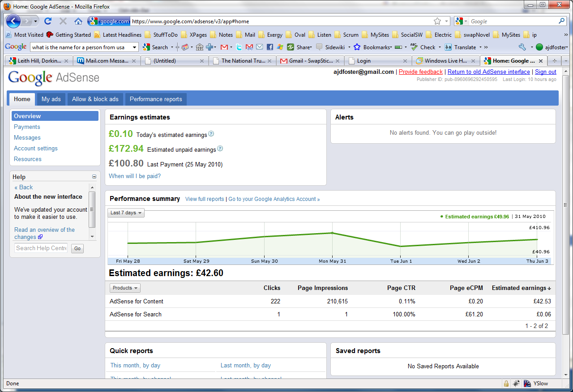Screen dimensions: 573x392
Task: Click the 'When will I be paid?' link
Action: coord(135,176)
